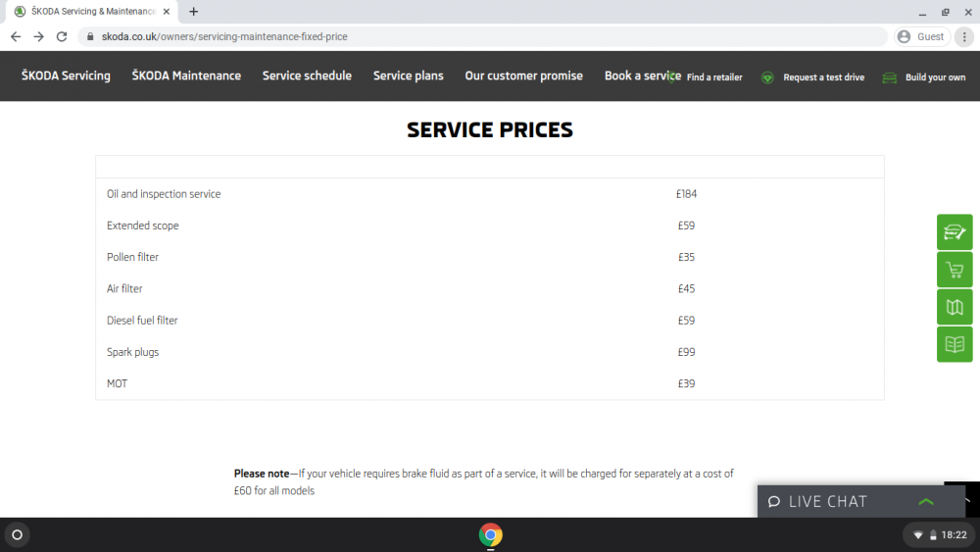This screenshot has width=980, height=552.
Task: Click the Extended scope row label
Action: tap(142, 226)
